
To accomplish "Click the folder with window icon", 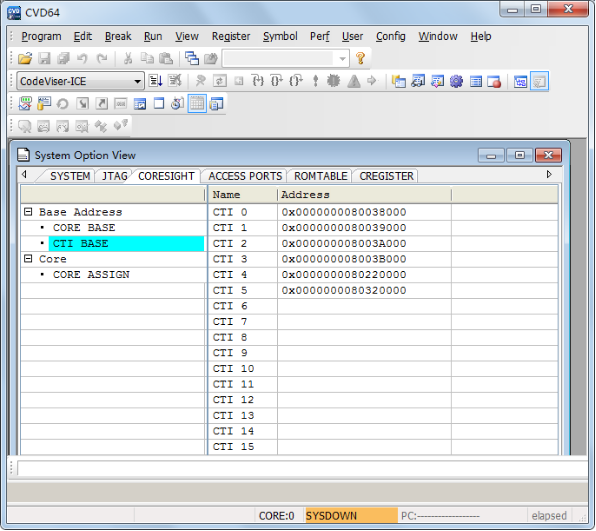I will pyautogui.click(x=399, y=81).
